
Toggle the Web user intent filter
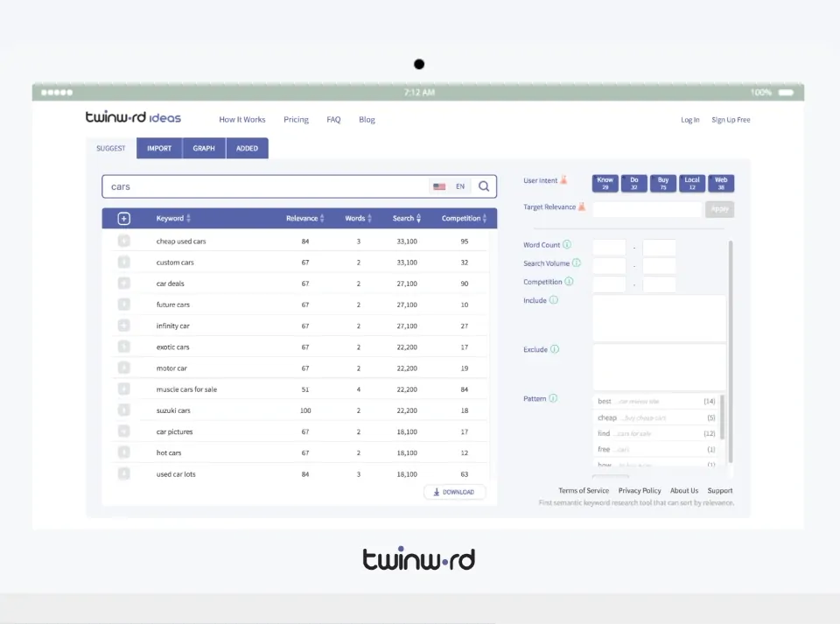click(x=721, y=183)
